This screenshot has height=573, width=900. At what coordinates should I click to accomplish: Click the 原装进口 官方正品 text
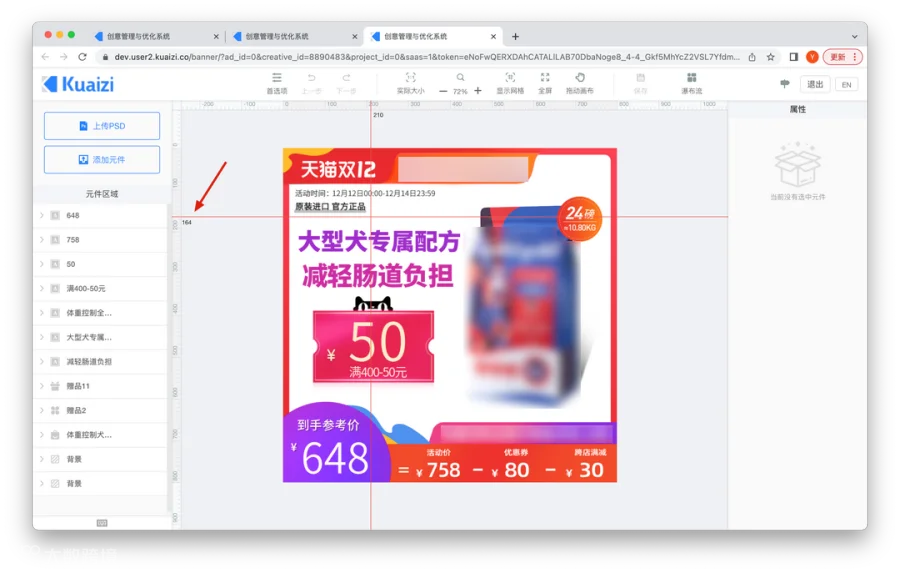point(330,207)
